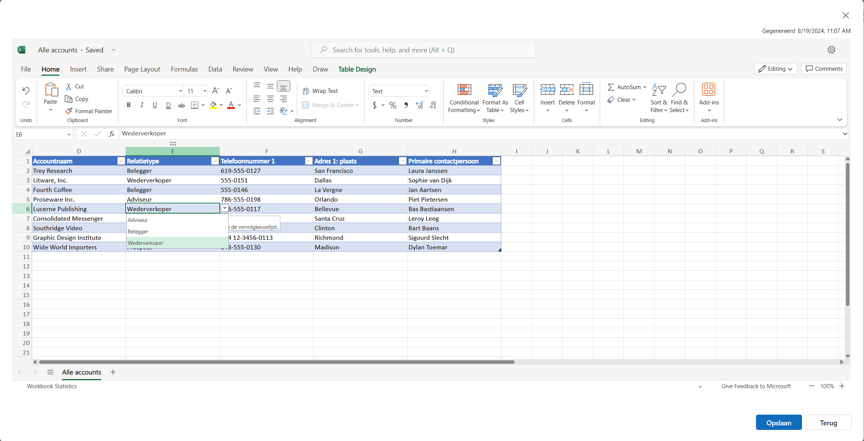Screen dimensions: 864x441
Task: Click Opslaan to save
Action: pyautogui.click(x=779, y=423)
